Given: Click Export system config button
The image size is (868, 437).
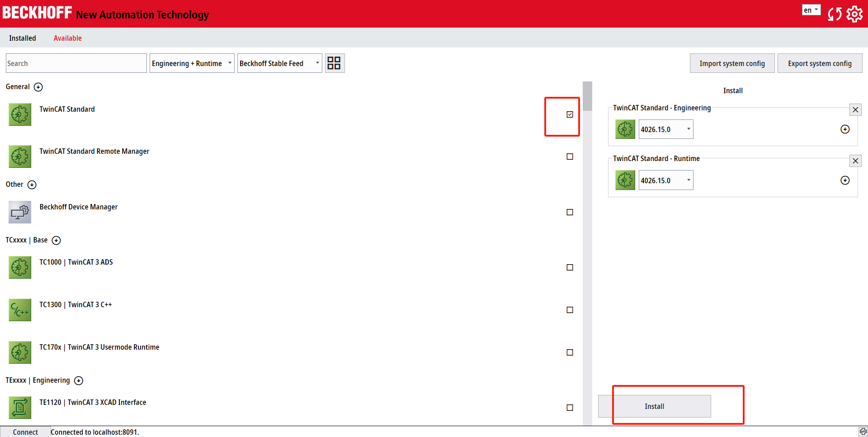Looking at the screenshot, I should pyautogui.click(x=820, y=63).
